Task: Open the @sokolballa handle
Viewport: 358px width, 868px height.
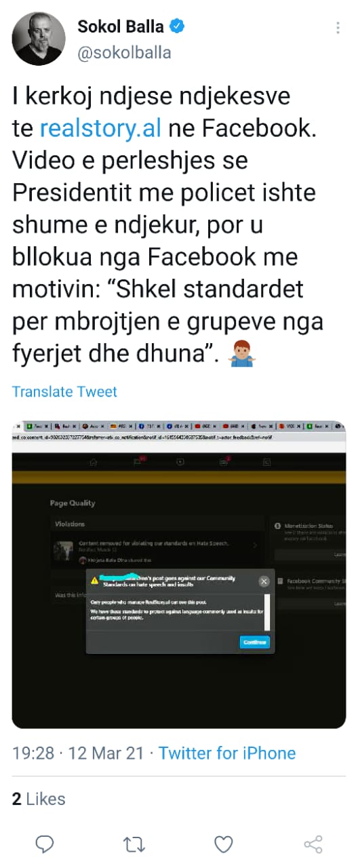Action: pos(125,53)
